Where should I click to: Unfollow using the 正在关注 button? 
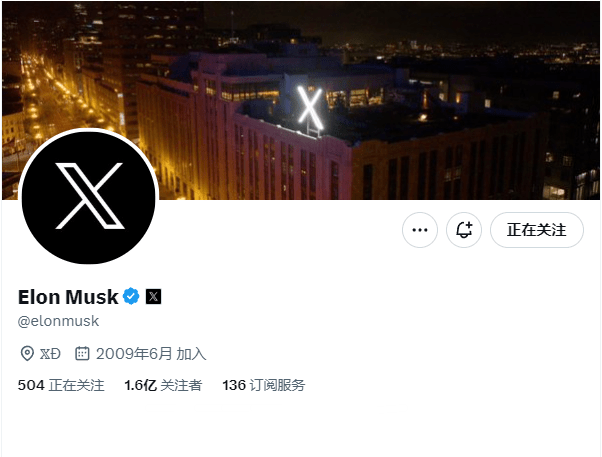tap(537, 230)
